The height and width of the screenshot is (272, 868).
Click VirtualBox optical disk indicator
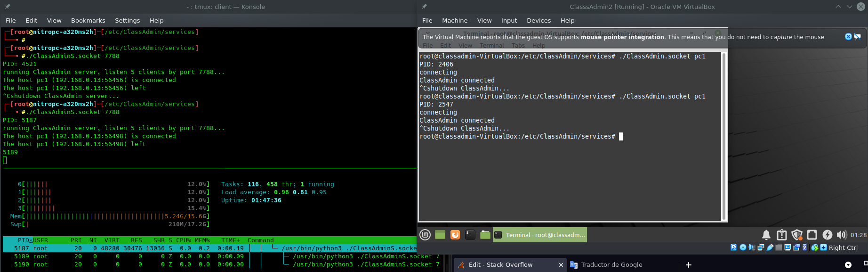click(x=743, y=247)
